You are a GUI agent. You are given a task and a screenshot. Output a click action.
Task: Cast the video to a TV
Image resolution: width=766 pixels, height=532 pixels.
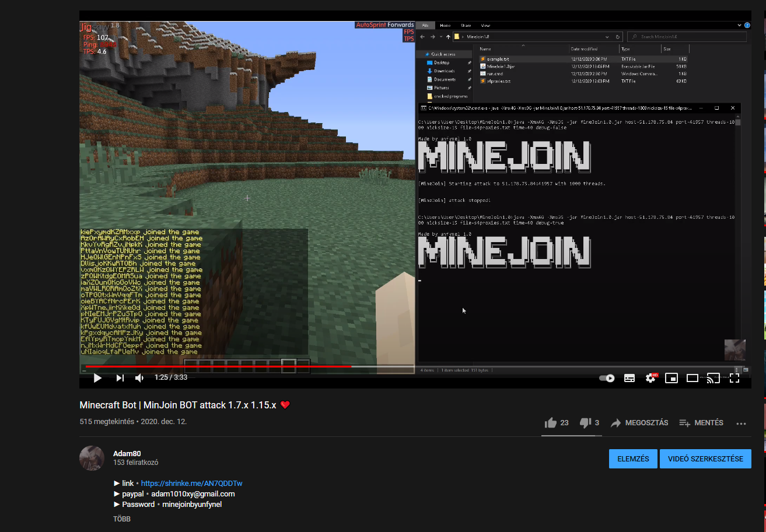point(713,378)
